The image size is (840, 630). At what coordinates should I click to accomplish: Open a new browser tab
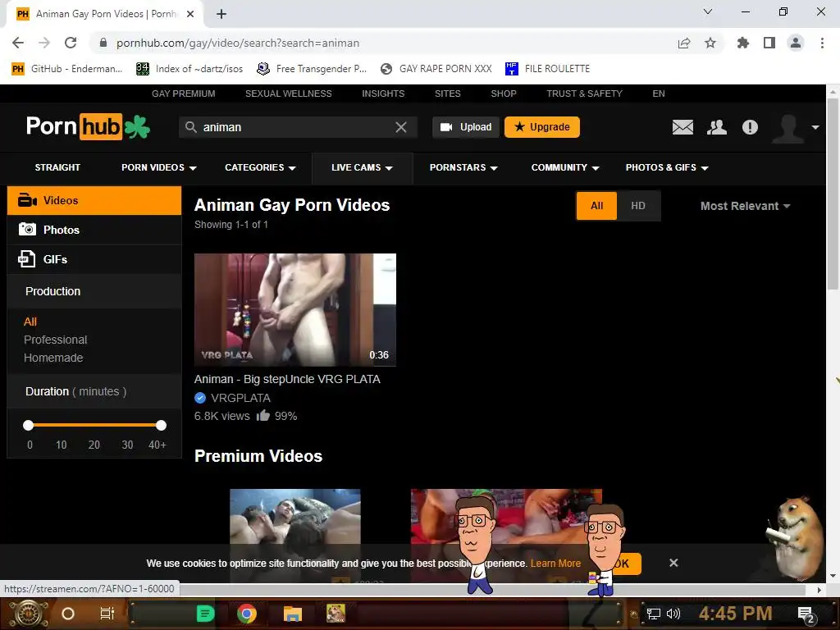221,14
